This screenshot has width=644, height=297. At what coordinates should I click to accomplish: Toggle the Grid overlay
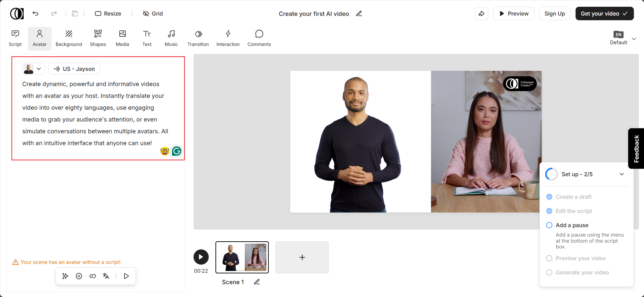(153, 13)
